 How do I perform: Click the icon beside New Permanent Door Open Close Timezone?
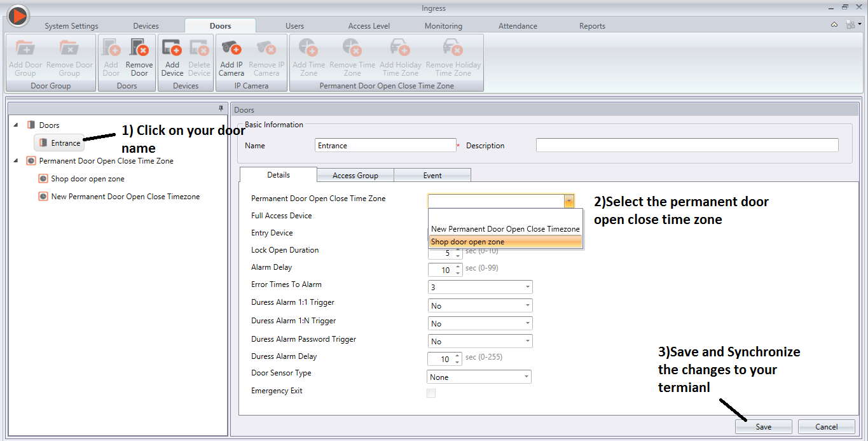pos(43,197)
